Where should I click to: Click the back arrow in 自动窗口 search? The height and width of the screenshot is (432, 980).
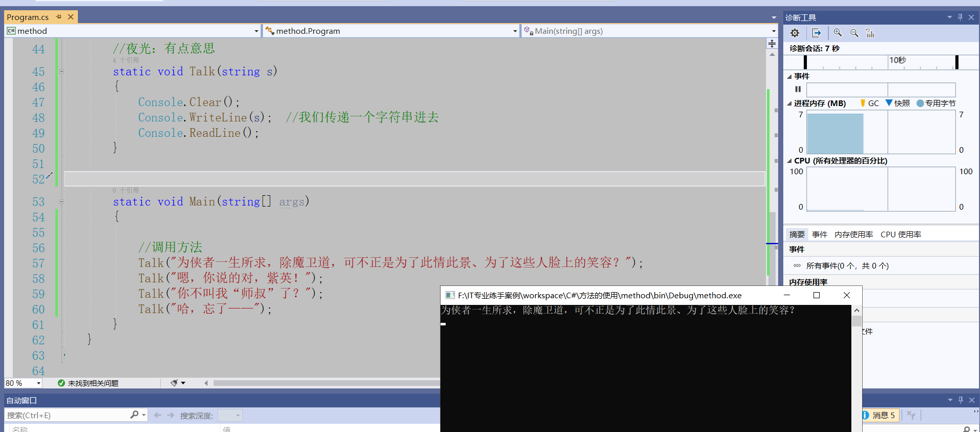point(158,416)
